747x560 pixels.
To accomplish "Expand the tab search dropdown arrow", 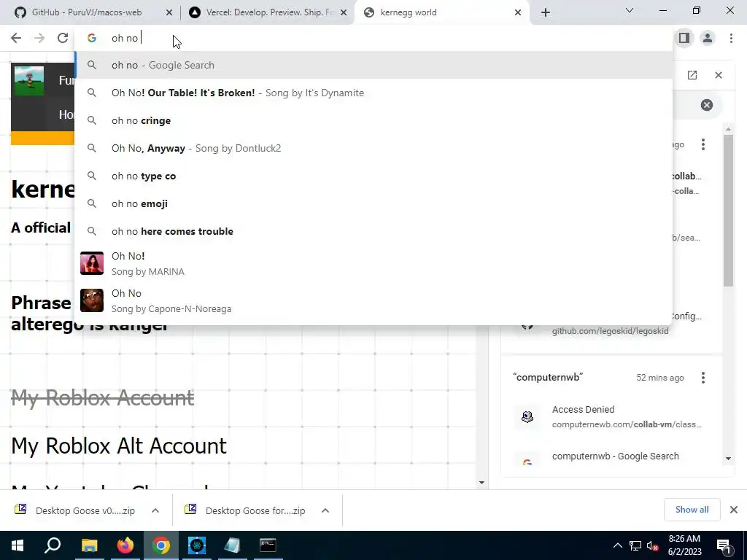I will 630,10.
